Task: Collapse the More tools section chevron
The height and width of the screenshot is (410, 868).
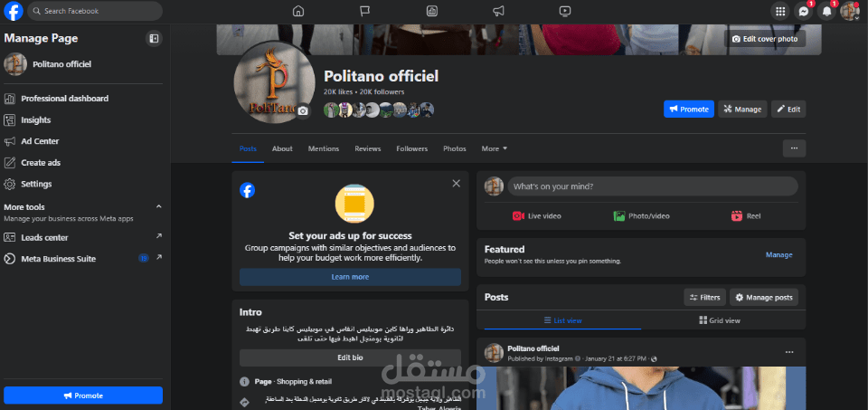Action: (159, 206)
